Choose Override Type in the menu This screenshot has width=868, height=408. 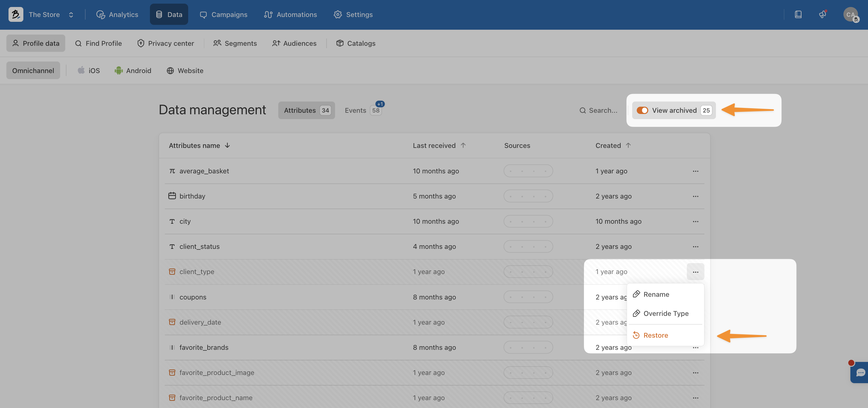pos(666,313)
